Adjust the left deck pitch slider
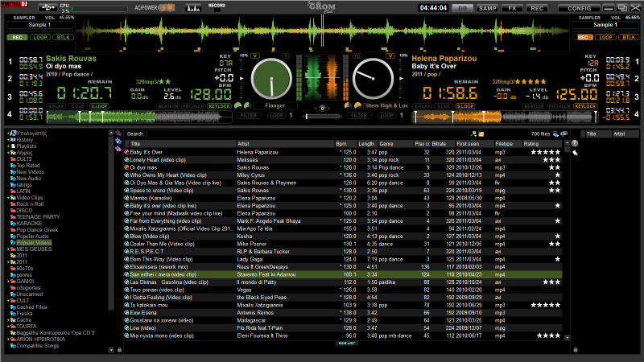Viewport: 644px width, 362px height. pos(242,78)
